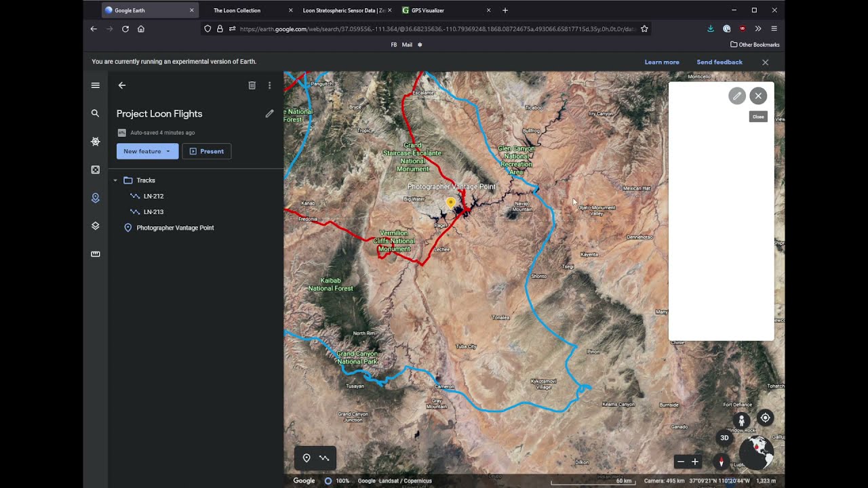868x488 pixels.
Task: Go back from project panel
Action: point(122,85)
